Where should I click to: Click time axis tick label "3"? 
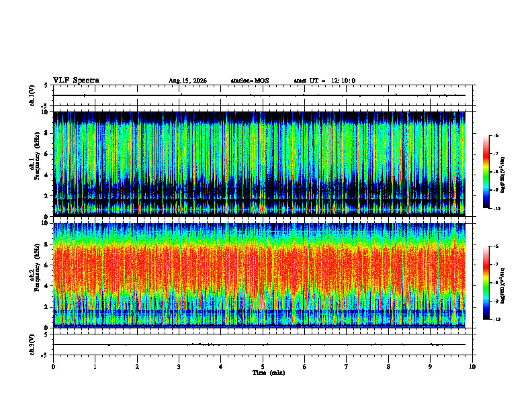click(179, 367)
